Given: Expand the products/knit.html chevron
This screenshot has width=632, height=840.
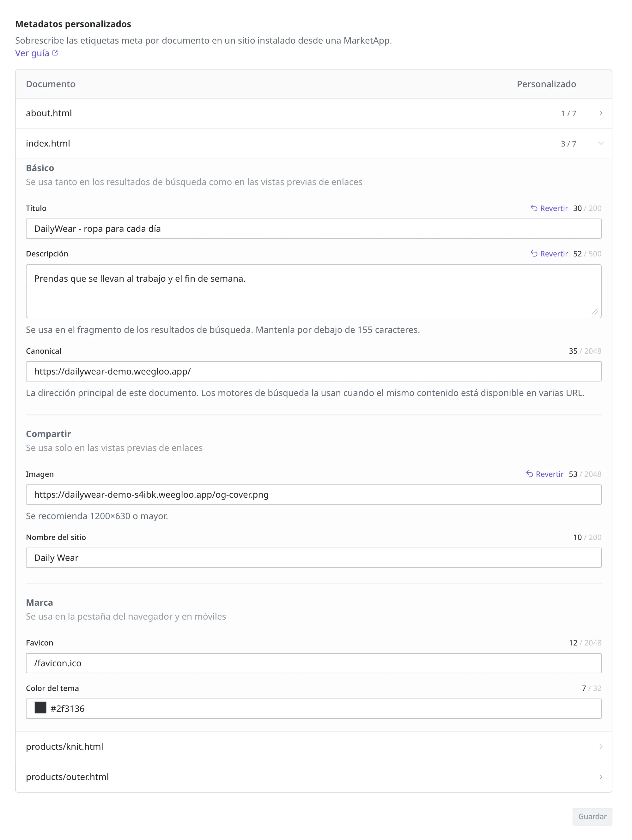Looking at the screenshot, I should tap(601, 747).
